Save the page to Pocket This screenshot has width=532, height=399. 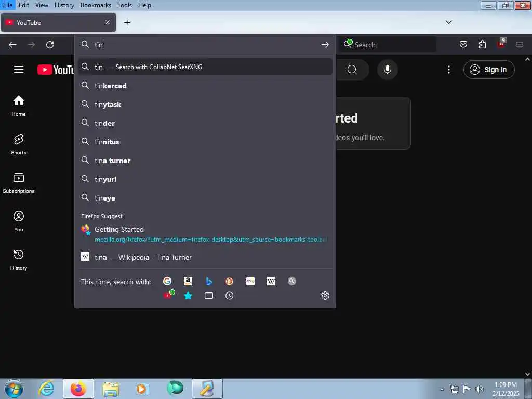click(463, 44)
